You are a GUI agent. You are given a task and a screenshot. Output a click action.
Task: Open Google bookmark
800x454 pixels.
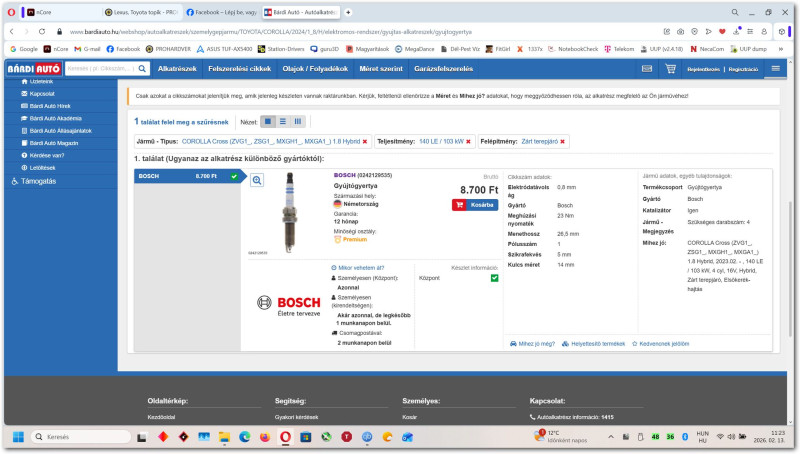pos(24,49)
